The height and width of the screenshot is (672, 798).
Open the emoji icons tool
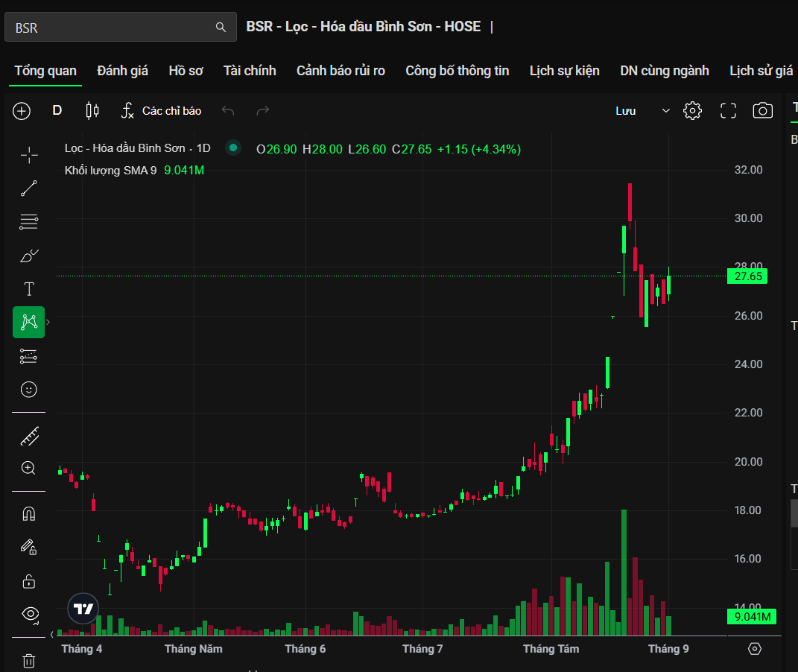coord(29,390)
